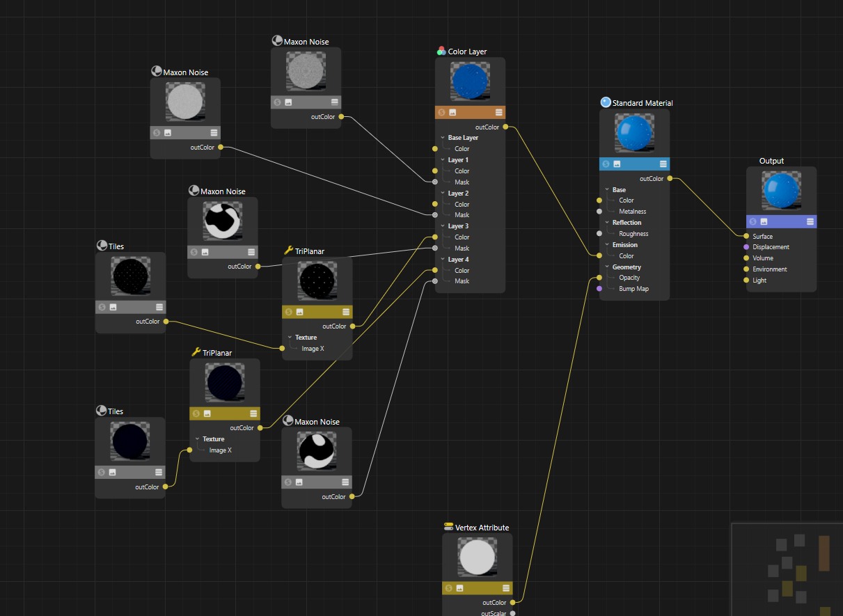The image size is (843, 616).
Task: Click the Color Layer node type icon
Action: coord(441,51)
